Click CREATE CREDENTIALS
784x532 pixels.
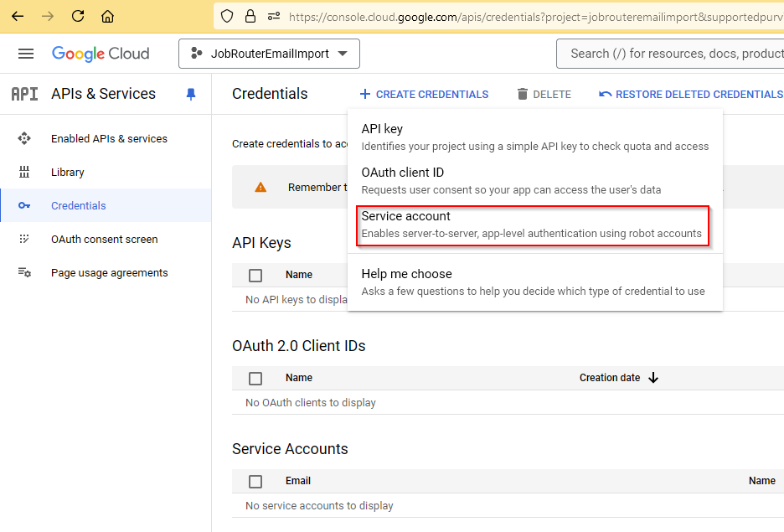424,94
